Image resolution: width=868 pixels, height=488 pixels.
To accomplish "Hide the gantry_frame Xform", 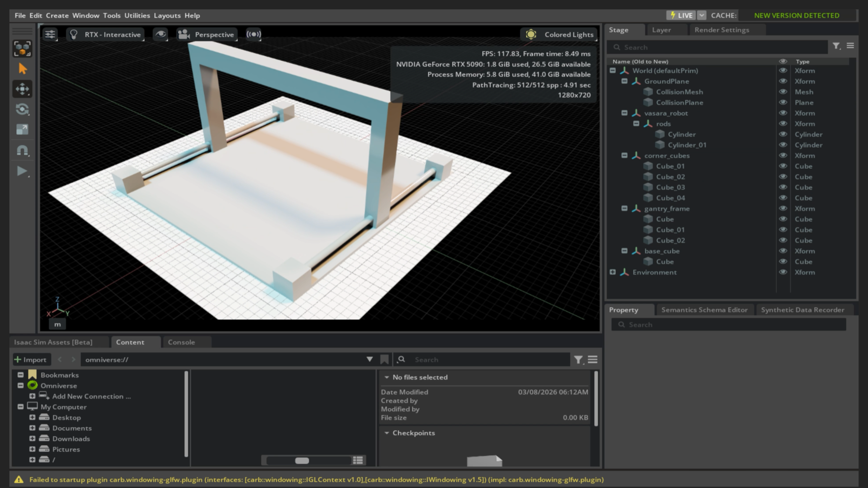I will click(783, 208).
